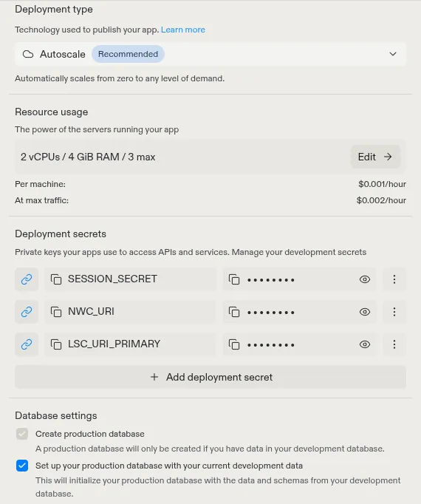Copy the NWC_URI key name
This screenshot has height=504, width=421.
[56, 312]
